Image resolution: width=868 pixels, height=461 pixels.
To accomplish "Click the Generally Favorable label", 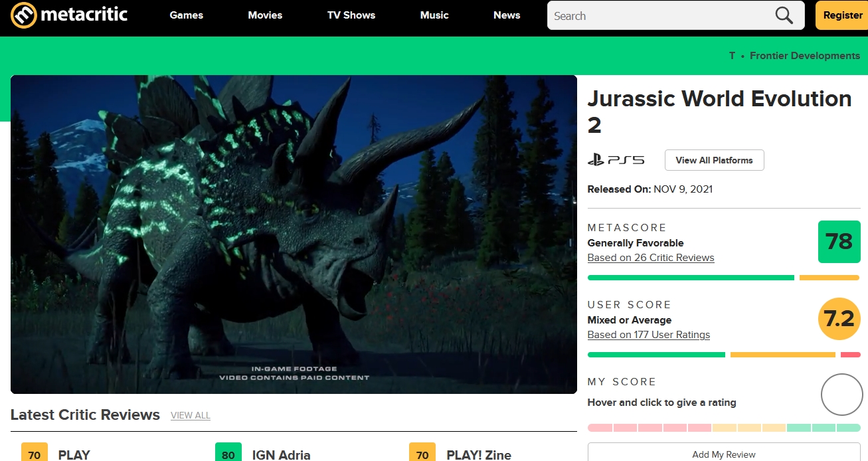I will [x=636, y=243].
